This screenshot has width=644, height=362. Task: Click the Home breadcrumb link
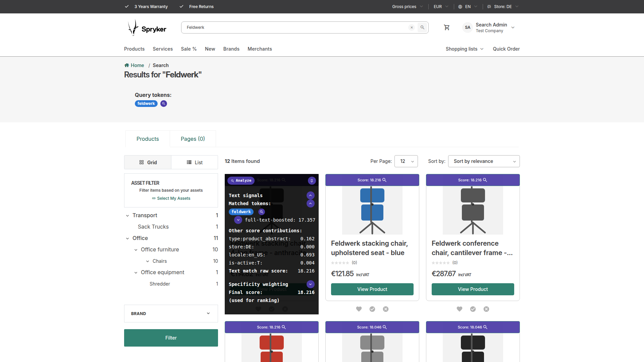[x=138, y=65]
